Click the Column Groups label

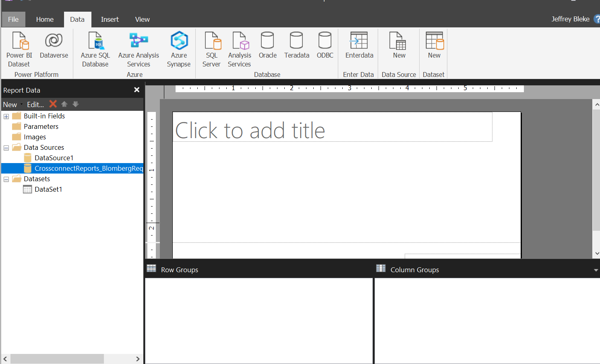coord(415,270)
